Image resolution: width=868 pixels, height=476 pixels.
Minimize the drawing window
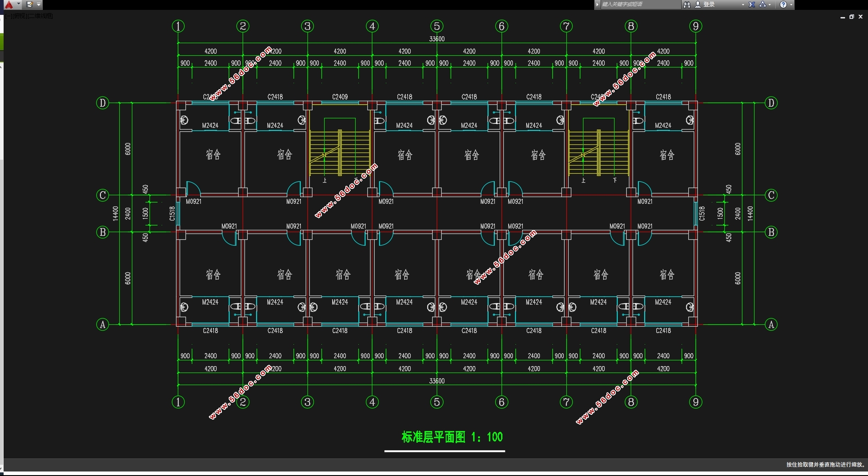coord(842,17)
